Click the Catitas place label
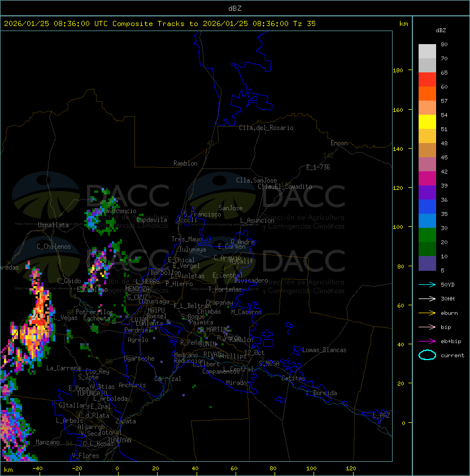The image size is (470, 476). pos(293,378)
